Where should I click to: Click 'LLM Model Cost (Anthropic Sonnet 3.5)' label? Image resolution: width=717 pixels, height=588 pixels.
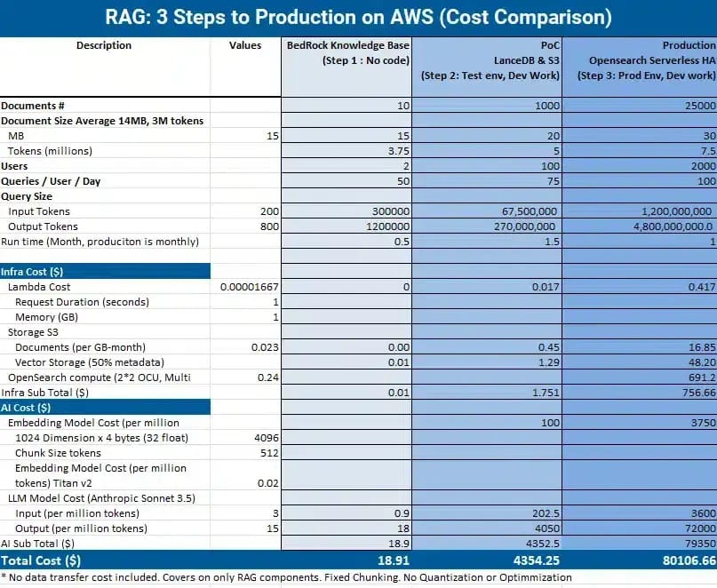(101, 498)
